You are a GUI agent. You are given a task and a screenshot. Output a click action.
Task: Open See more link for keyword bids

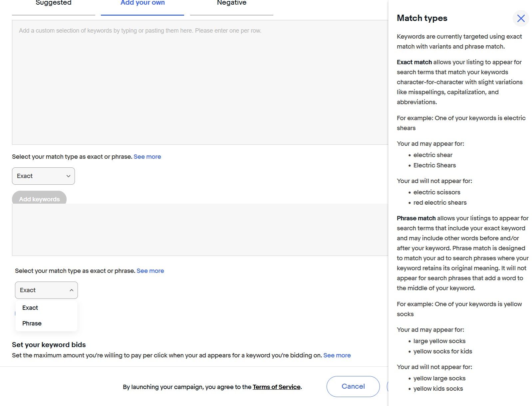[x=337, y=355]
